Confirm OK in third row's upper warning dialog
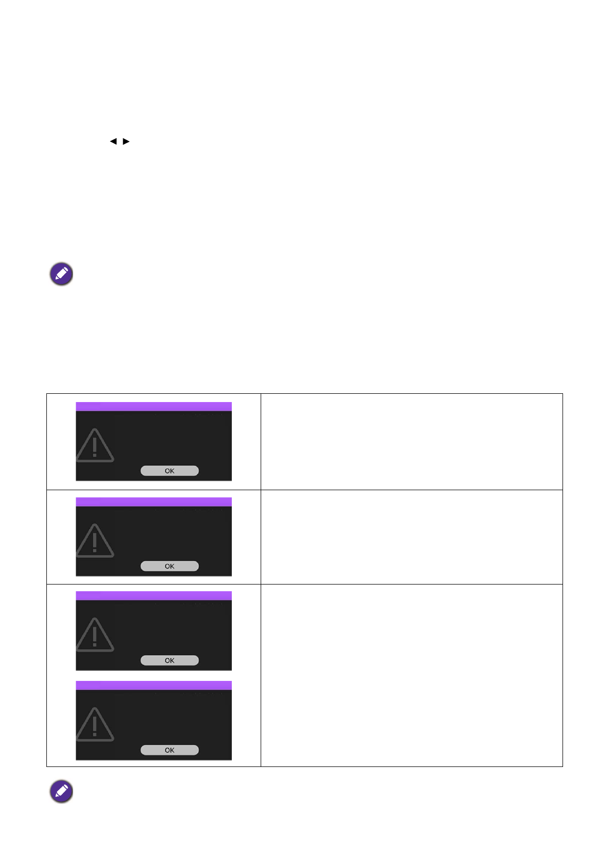 pos(169,660)
